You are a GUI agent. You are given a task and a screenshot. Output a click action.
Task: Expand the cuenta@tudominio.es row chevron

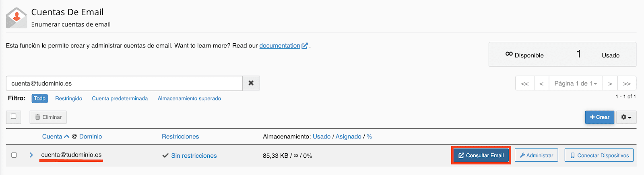31,155
